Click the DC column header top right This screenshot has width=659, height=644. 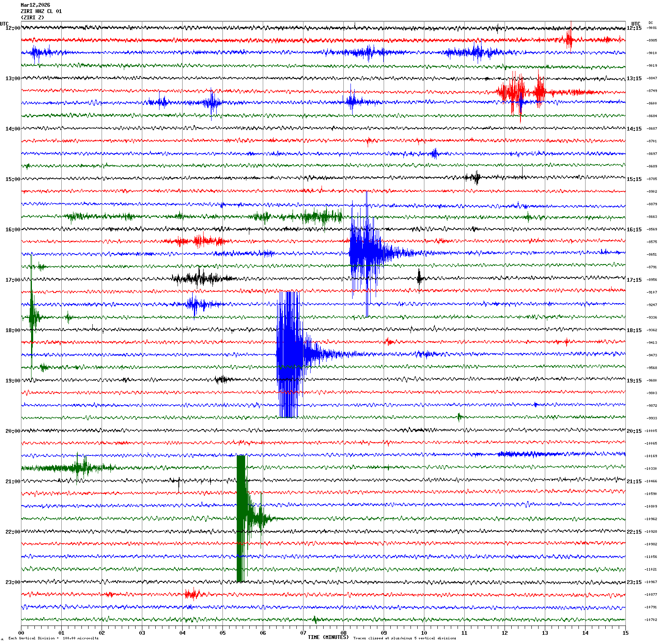point(651,23)
